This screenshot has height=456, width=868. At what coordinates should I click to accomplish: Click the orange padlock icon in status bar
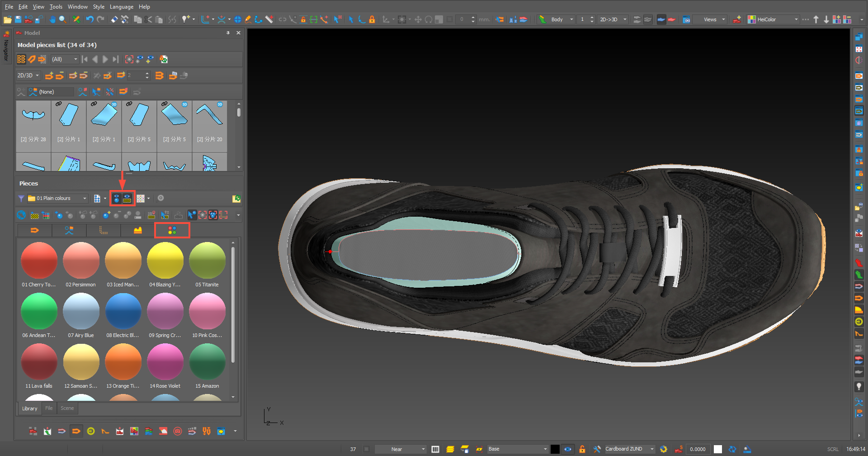coord(582,449)
